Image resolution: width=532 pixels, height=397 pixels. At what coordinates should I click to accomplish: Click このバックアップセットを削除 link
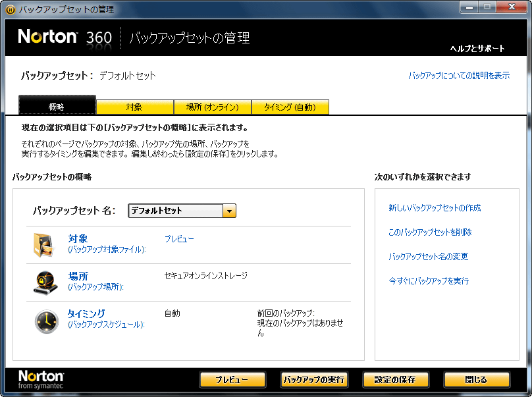tap(430, 232)
